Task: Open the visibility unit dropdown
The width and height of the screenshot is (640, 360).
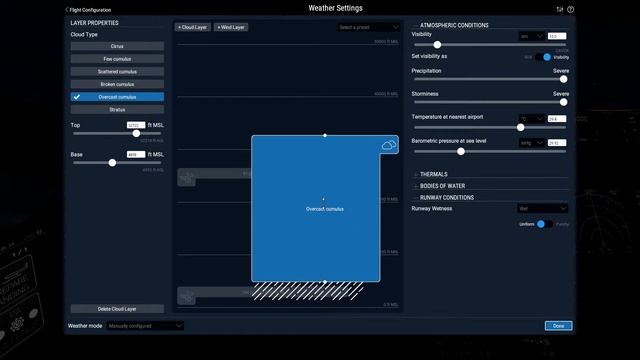Action: point(532,36)
